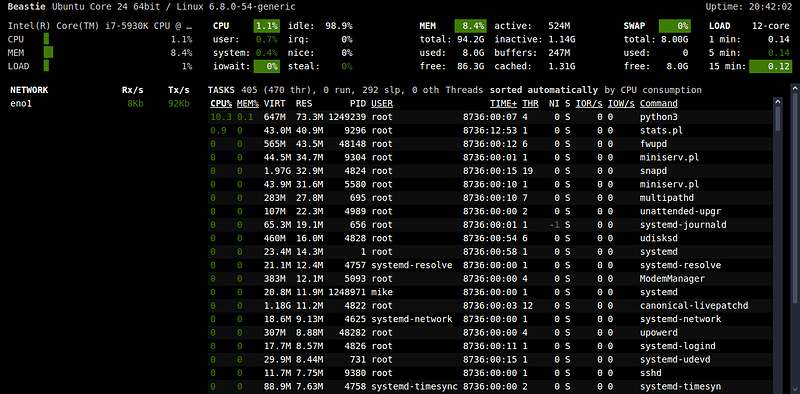Click the 1.97G VIRT value for snapd
This screenshot has width=800, height=394.
click(x=277, y=171)
